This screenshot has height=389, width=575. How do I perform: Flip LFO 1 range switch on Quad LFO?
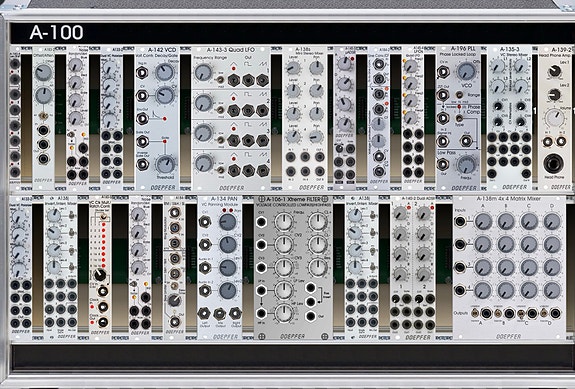[x=221, y=80]
